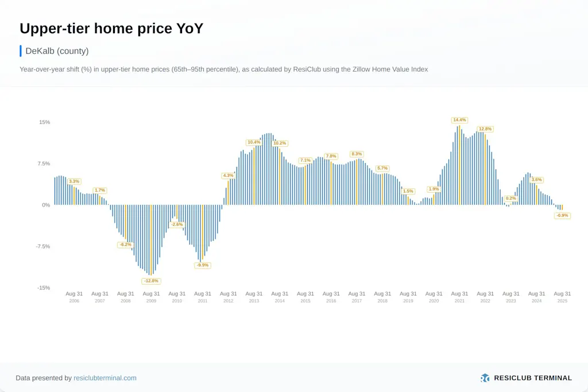Select the DeKalb (county) subtitle
Viewport: 588px width, 392px height.
(57, 51)
